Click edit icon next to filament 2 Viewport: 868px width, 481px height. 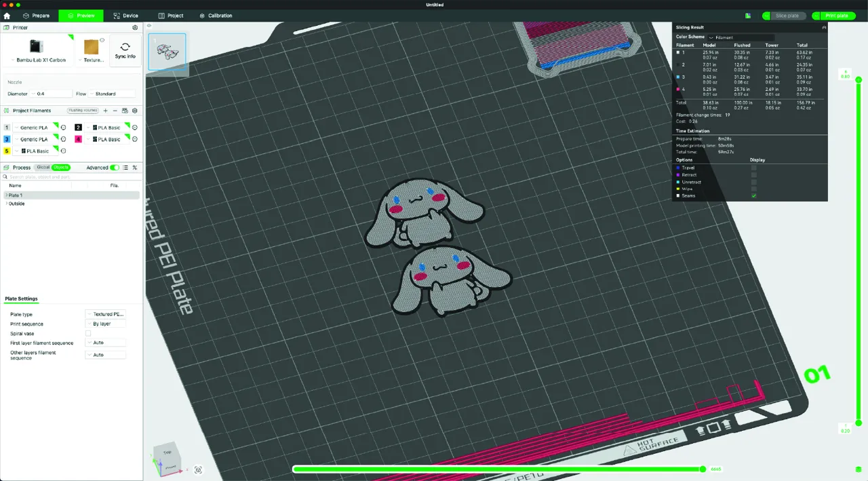(134, 128)
